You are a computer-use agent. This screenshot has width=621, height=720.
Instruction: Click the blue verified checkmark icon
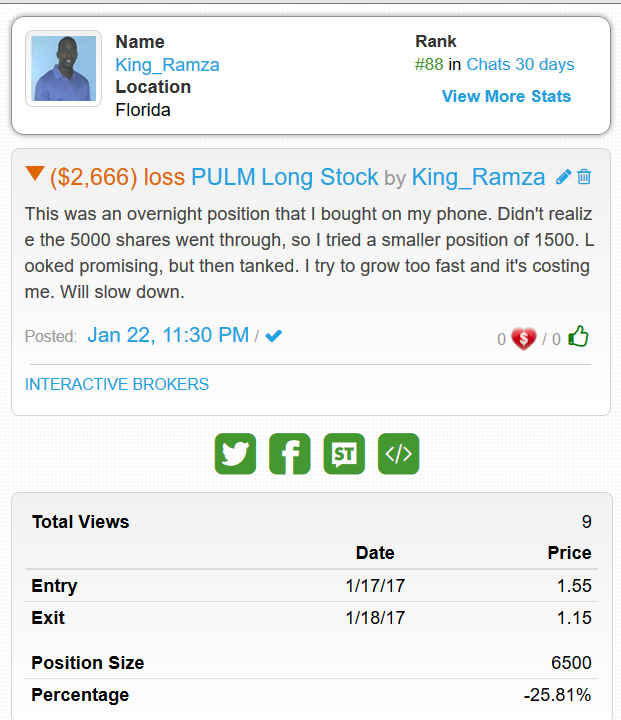tap(273, 335)
